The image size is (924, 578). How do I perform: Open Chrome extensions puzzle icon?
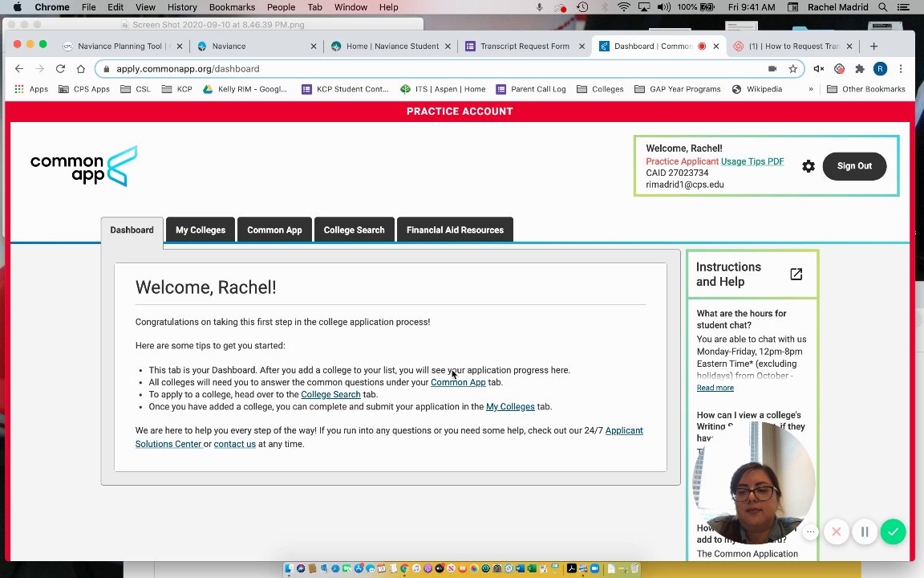click(x=860, y=69)
